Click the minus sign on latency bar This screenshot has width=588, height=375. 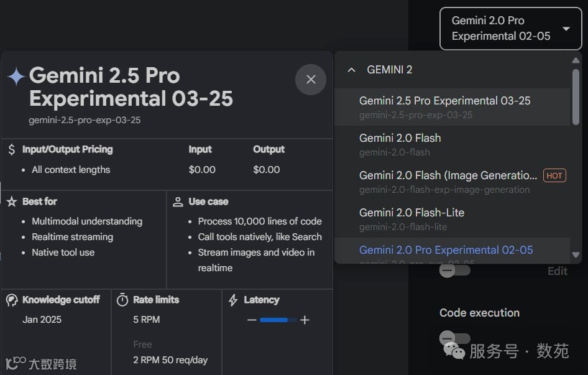coord(252,320)
